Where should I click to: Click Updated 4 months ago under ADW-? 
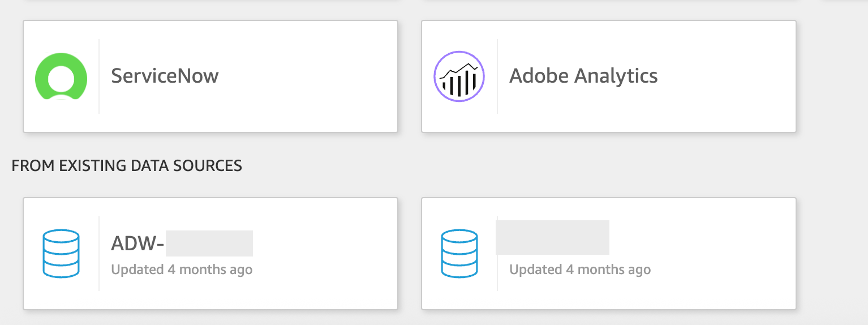tap(182, 270)
